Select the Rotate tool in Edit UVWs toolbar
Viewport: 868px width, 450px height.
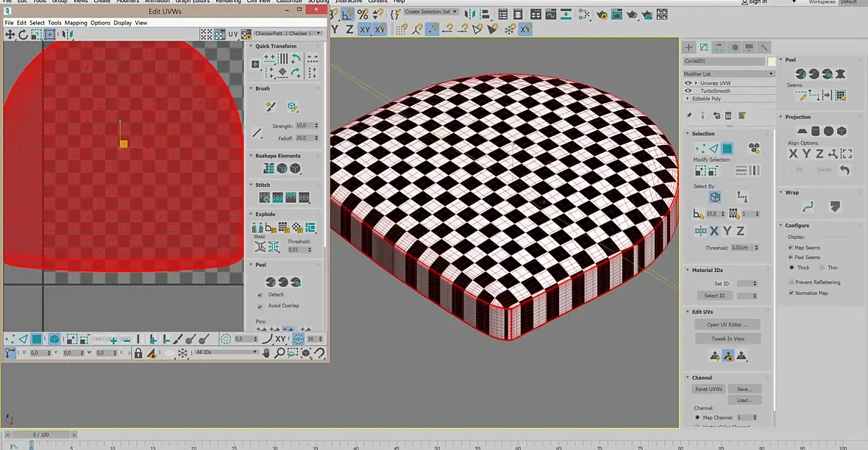click(x=23, y=35)
